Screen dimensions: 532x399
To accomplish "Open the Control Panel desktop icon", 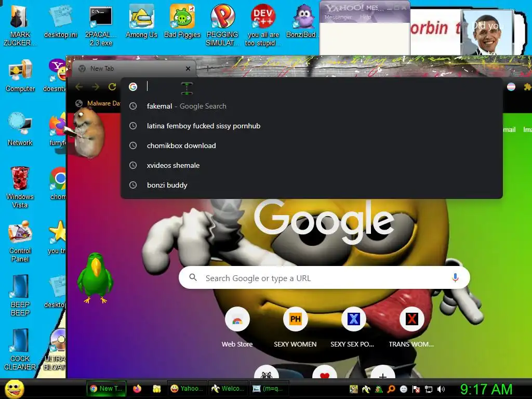I will point(20,242).
